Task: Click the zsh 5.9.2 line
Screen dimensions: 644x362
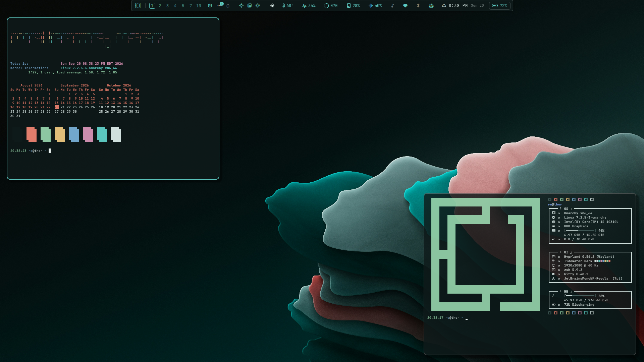Action: coord(573,270)
